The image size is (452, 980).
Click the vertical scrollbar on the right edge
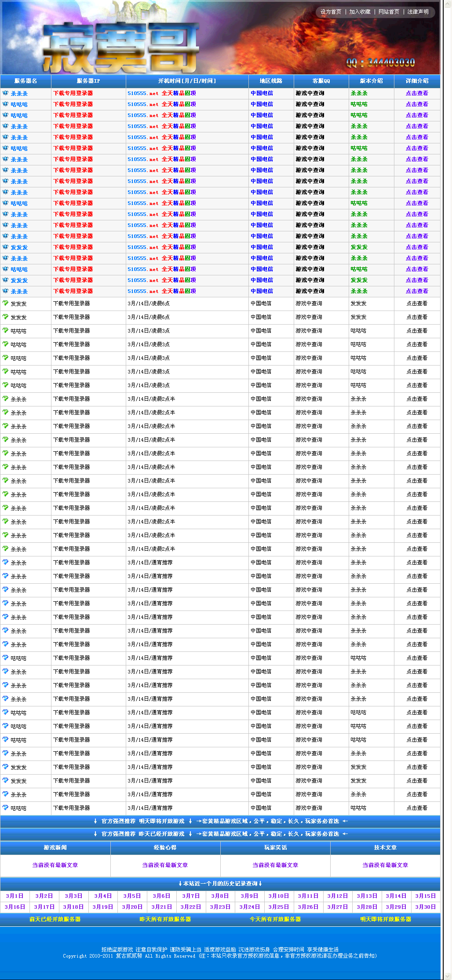click(448, 484)
